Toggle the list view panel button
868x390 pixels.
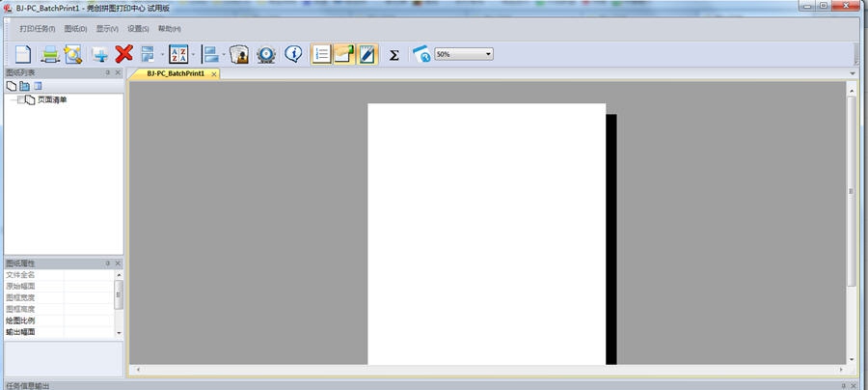[321, 54]
